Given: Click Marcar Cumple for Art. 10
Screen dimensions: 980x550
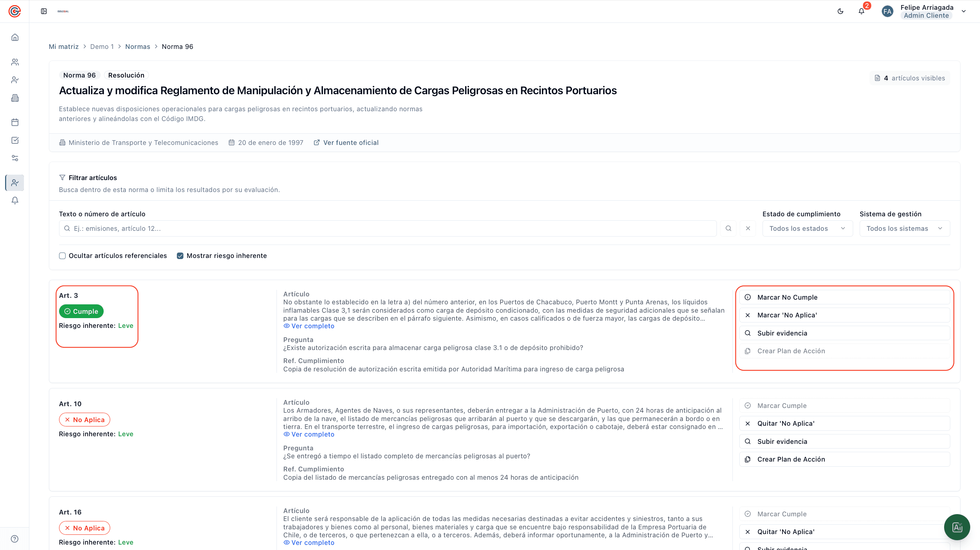Looking at the screenshot, I should point(844,405).
